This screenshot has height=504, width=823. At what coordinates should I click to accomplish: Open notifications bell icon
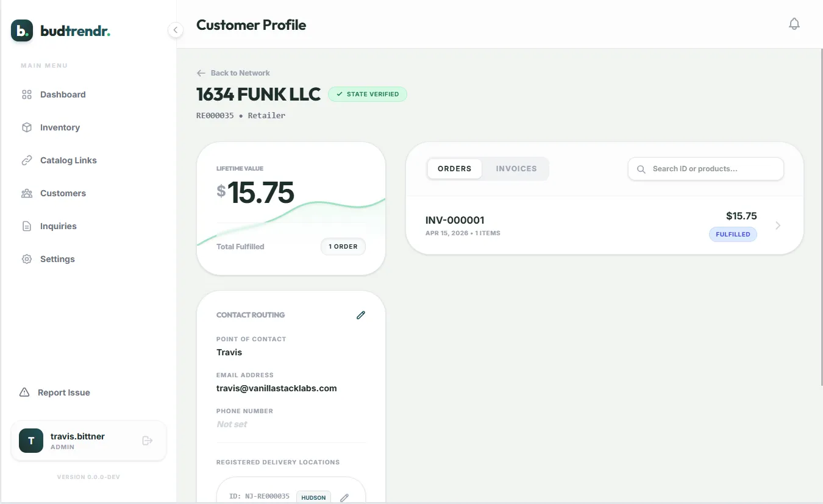point(794,24)
